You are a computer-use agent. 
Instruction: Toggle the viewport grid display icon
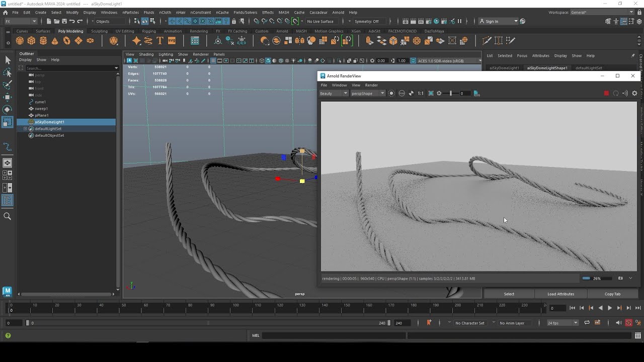pyautogui.click(x=213, y=61)
